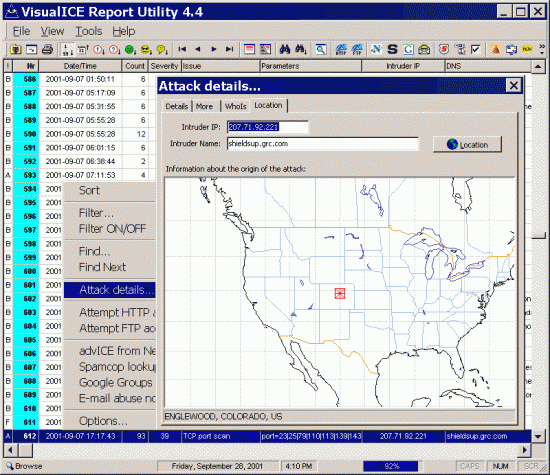Go to previous record arrow

click(198, 49)
